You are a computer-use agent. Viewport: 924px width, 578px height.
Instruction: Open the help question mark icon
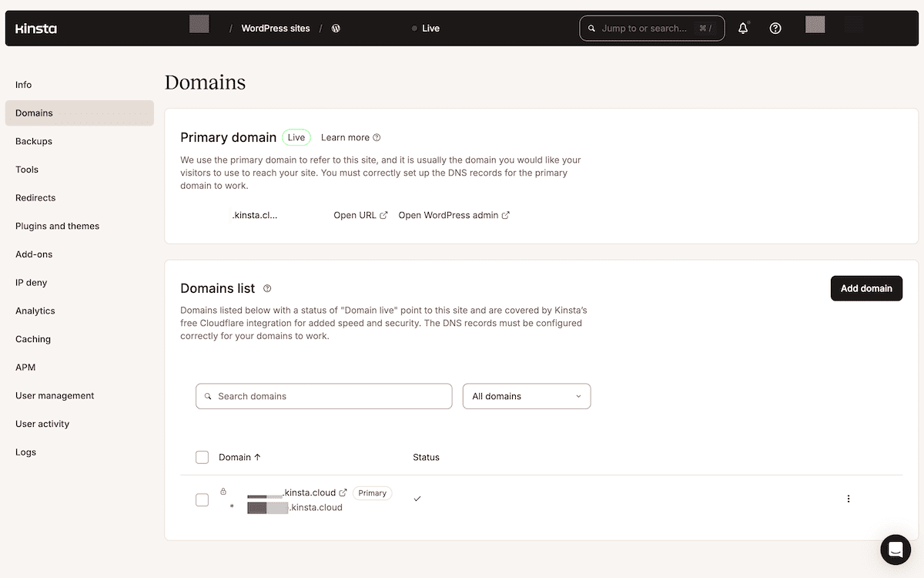pyautogui.click(x=775, y=28)
